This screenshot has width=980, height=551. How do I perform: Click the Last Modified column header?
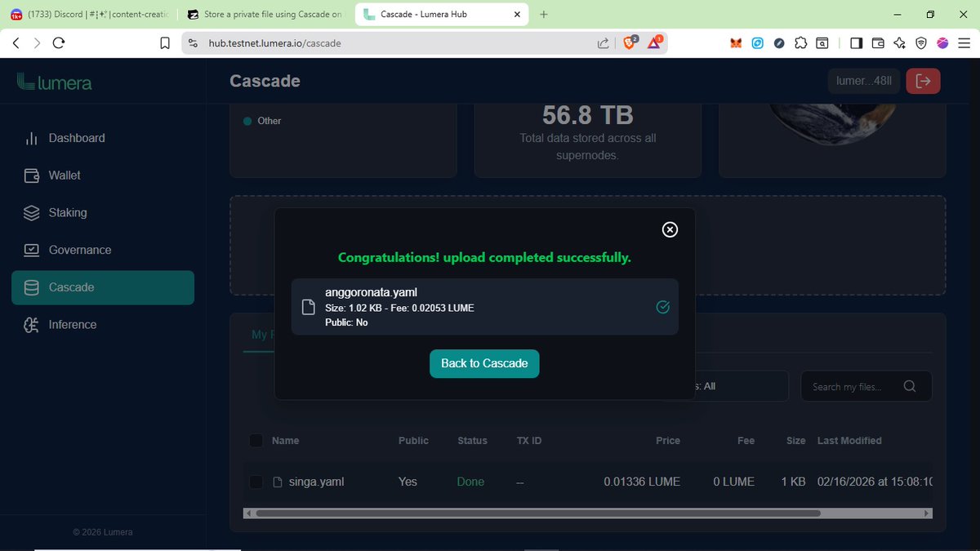[849, 441]
